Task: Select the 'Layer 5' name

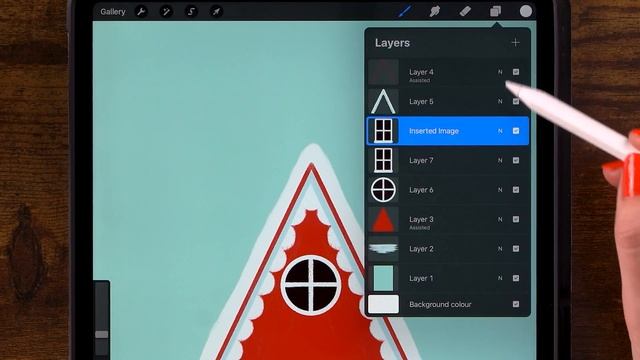Action: (421, 101)
